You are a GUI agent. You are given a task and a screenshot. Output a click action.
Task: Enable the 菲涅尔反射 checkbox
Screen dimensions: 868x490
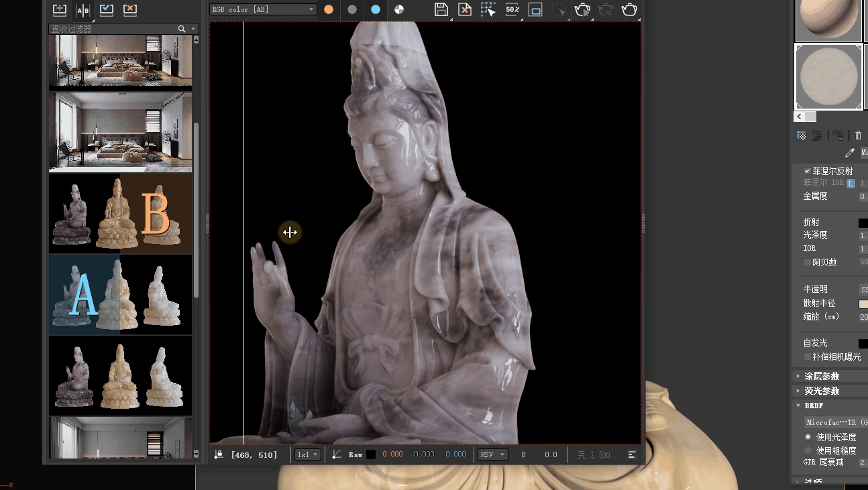(x=808, y=171)
